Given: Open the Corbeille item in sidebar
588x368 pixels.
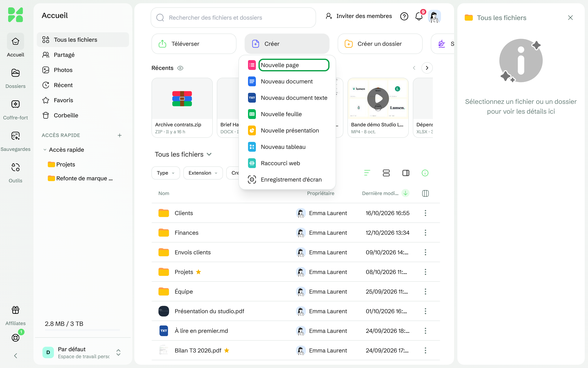Looking at the screenshot, I should [83, 115].
